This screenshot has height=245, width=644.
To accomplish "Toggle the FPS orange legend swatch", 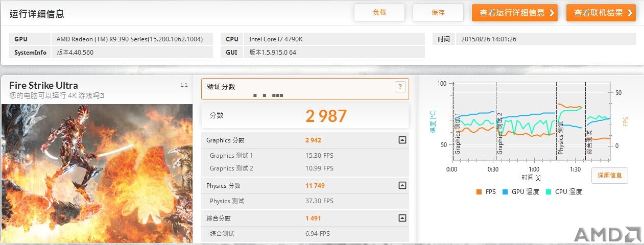I will (479, 192).
